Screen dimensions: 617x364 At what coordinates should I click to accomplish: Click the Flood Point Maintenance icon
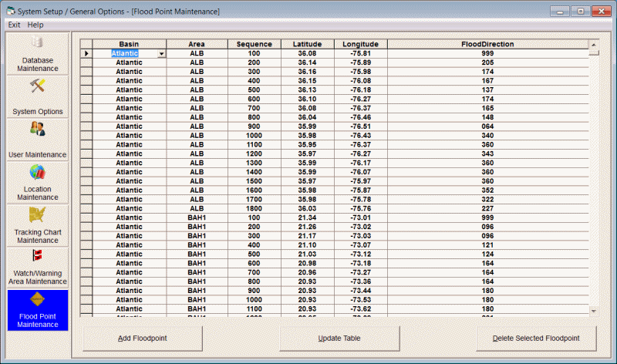pyautogui.click(x=36, y=299)
